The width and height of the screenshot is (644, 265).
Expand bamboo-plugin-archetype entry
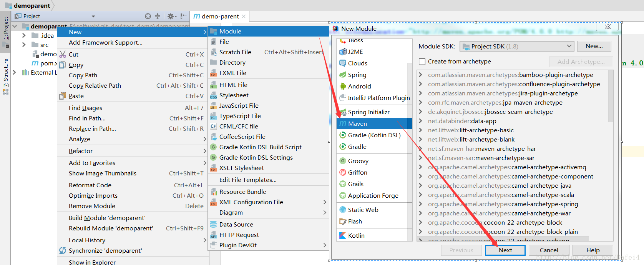[x=421, y=75]
